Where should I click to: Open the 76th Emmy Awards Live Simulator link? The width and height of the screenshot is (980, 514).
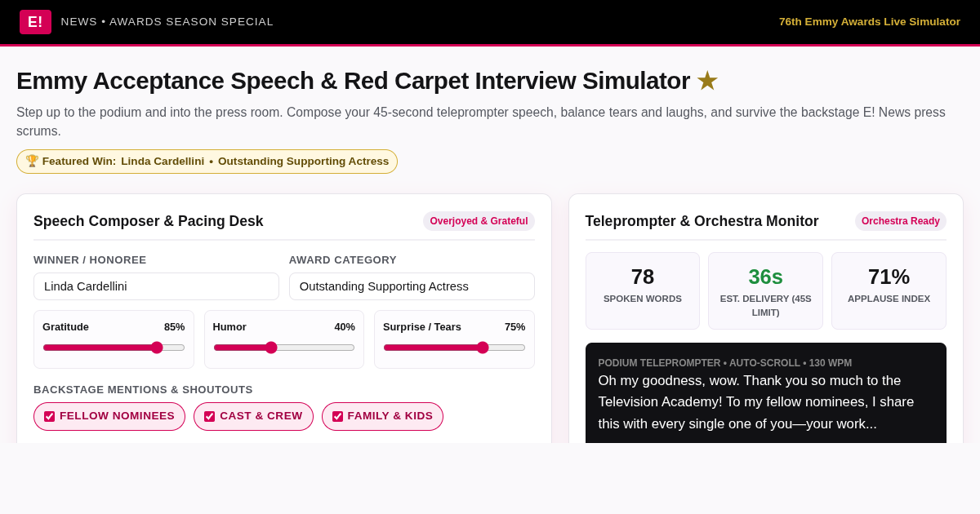(x=870, y=22)
